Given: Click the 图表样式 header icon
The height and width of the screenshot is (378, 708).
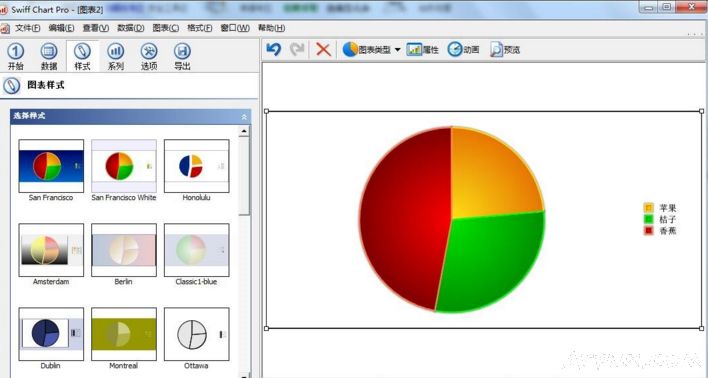Looking at the screenshot, I should point(11,85).
